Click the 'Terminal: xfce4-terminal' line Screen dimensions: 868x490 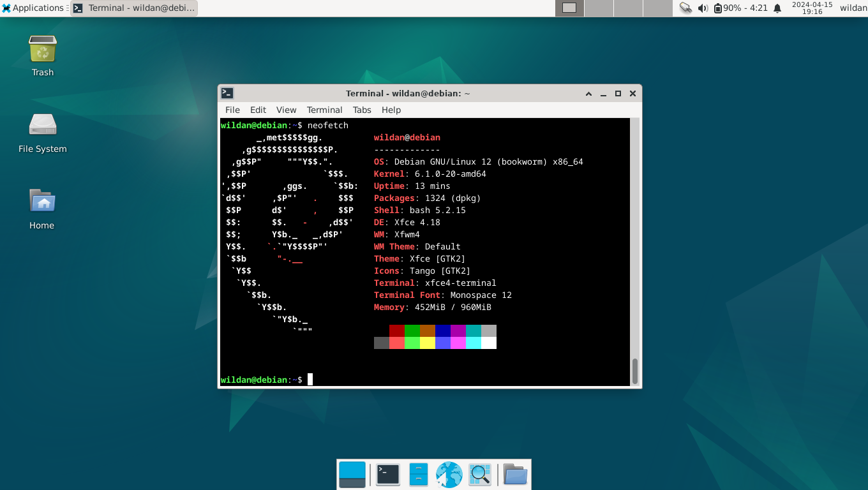click(x=435, y=283)
